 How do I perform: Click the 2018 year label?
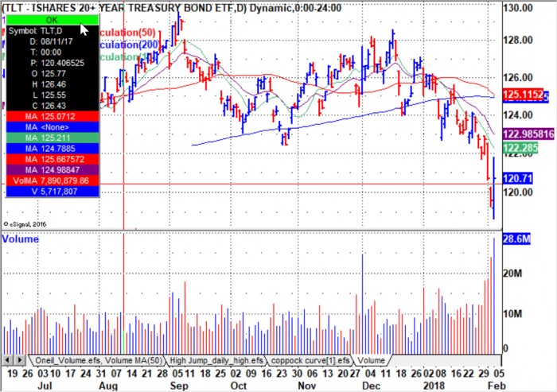(434, 386)
